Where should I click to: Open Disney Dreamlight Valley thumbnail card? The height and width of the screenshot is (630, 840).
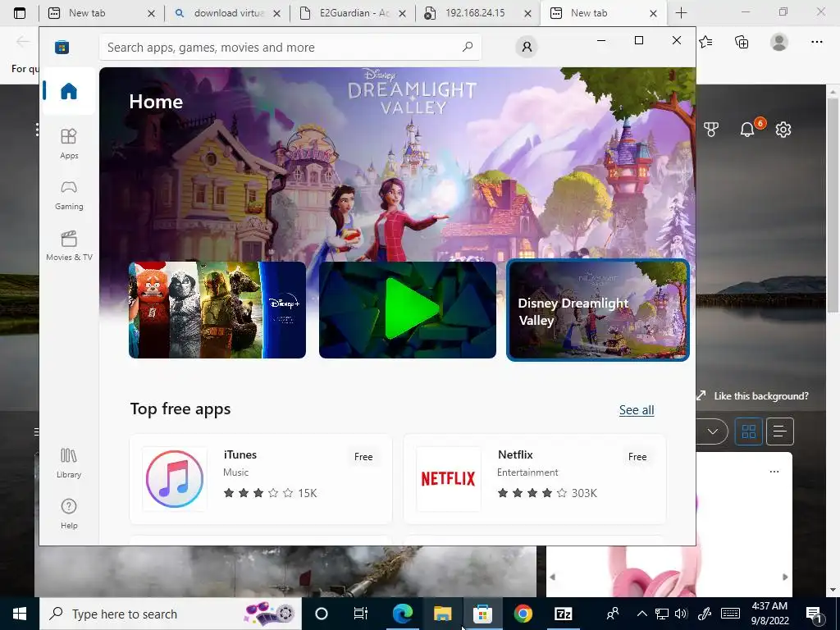598,309
